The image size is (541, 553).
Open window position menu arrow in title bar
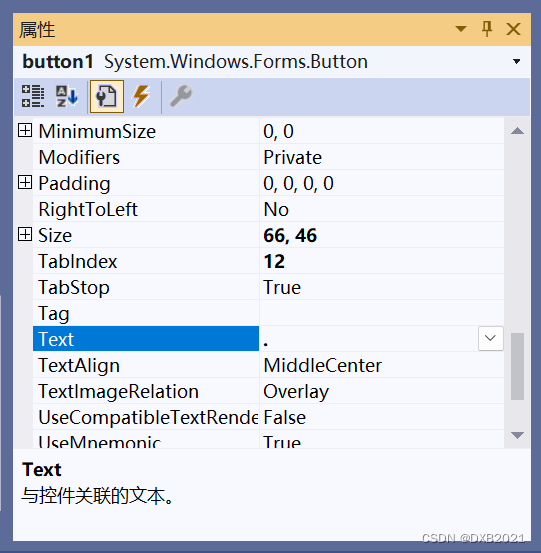461,29
